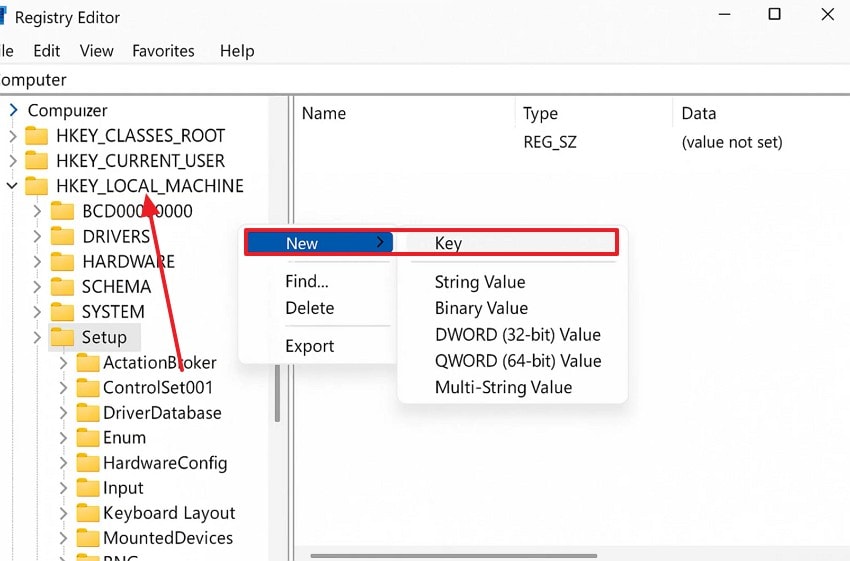850x561 pixels.
Task: Click the HKEY_LOCAL_MACHINE folder icon
Action: pyautogui.click(x=36, y=186)
